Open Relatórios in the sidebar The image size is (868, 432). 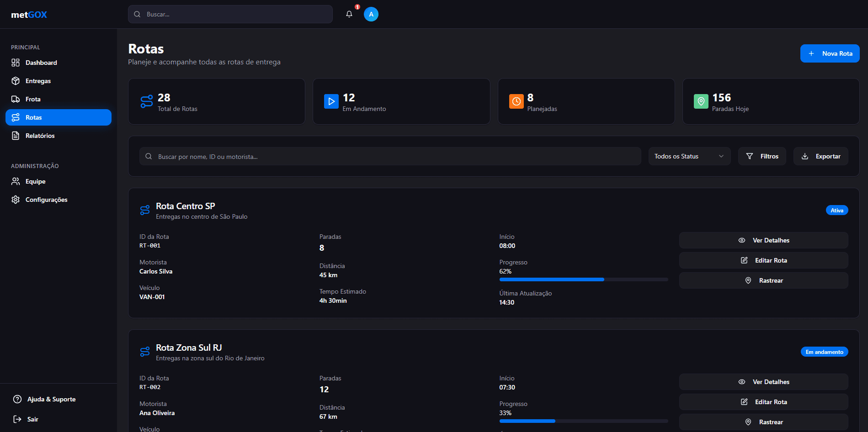pyautogui.click(x=59, y=136)
